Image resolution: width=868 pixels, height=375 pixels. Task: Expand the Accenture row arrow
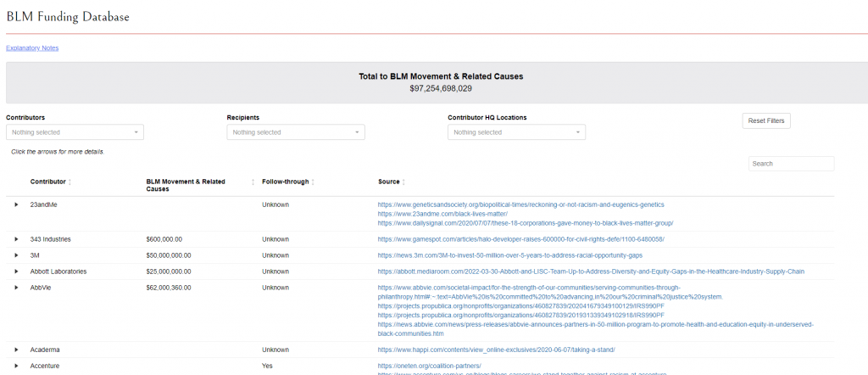coord(17,367)
